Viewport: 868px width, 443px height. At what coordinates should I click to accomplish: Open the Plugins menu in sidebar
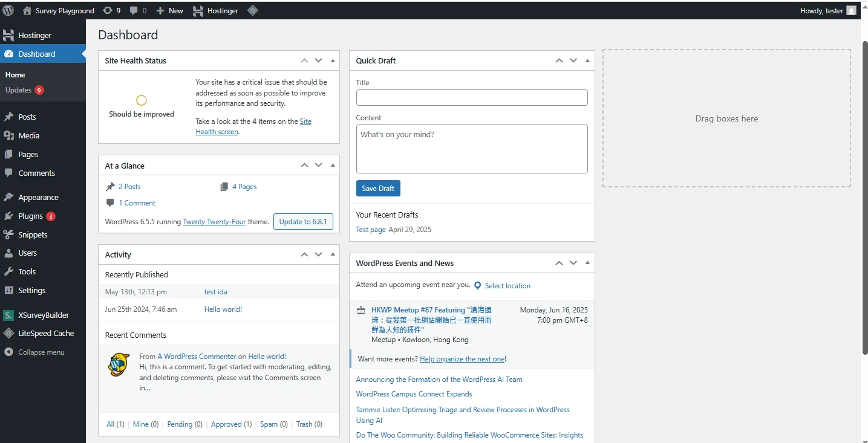(30, 216)
